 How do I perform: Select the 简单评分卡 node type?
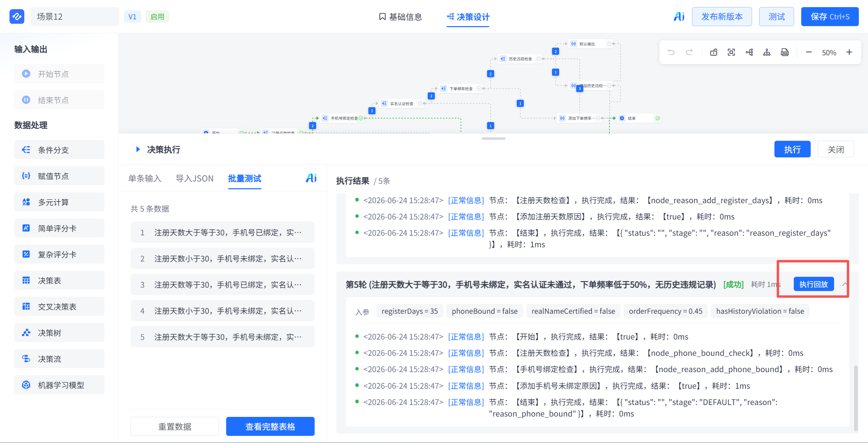coord(59,228)
